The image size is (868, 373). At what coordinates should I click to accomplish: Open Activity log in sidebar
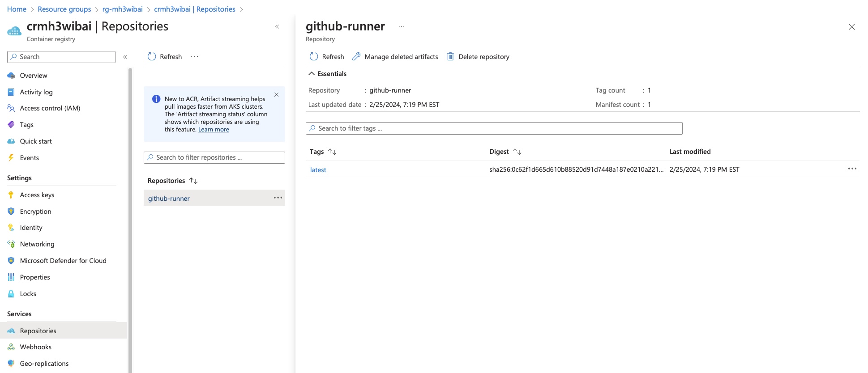pyautogui.click(x=36, y=92)
